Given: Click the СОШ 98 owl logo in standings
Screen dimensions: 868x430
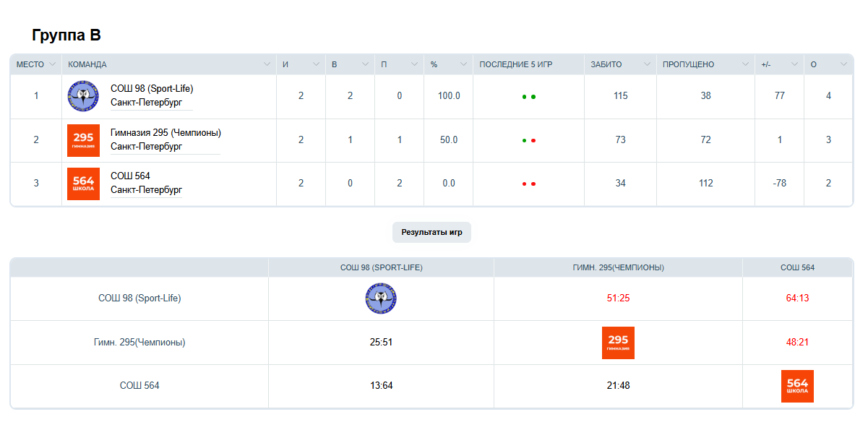Looking at the screenshot, I should point(83,96).
